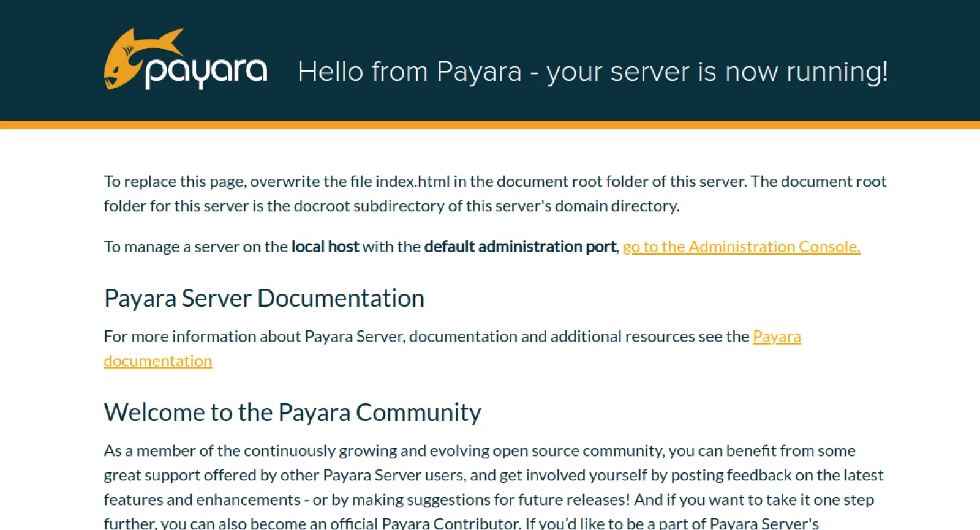This screenshot has width=980, height=530.
Task: Click the bold 'default administration port' text
Action: (x=520, y=247)
